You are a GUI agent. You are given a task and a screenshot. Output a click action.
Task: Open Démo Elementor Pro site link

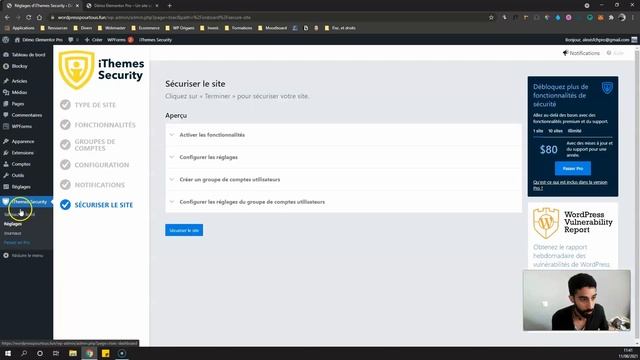tap(39, 40)
